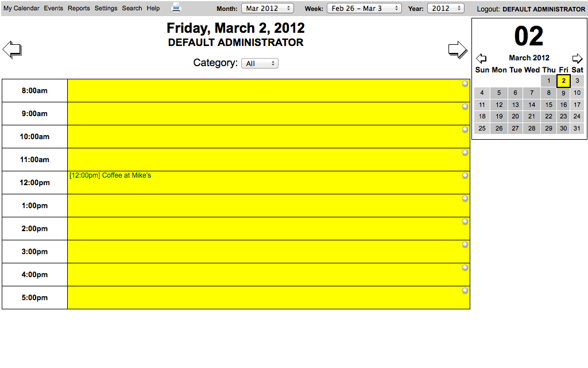Open the My Calendar menu
588x368 pixels.
[x=21, y=9]
